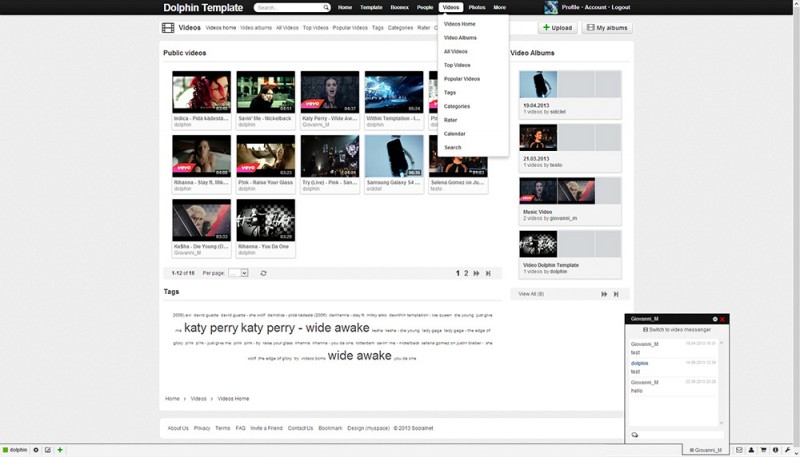Click the info icon in bottom bar
This screenshot has width=800, height=457.
point(776,450)
